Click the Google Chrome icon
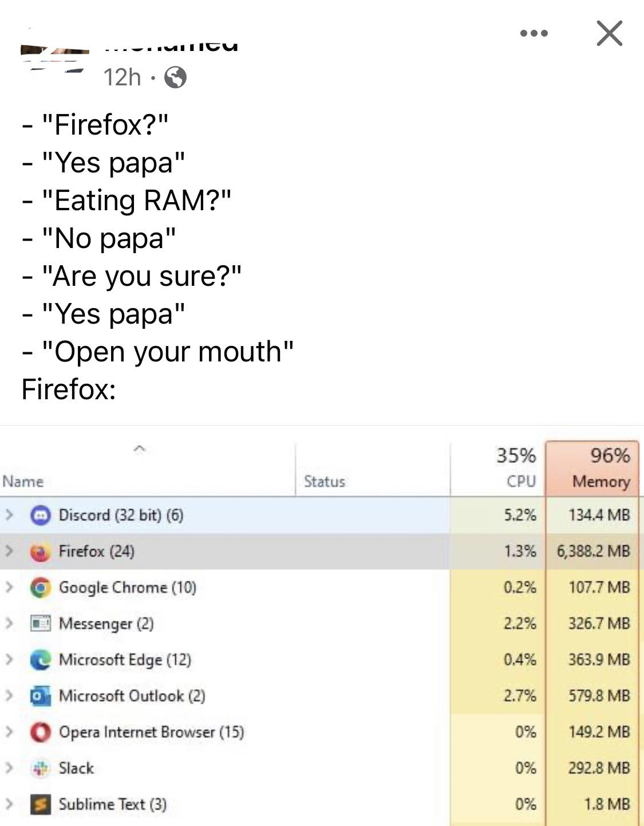This screenshot has height=826, width=644. click(40, 588)
